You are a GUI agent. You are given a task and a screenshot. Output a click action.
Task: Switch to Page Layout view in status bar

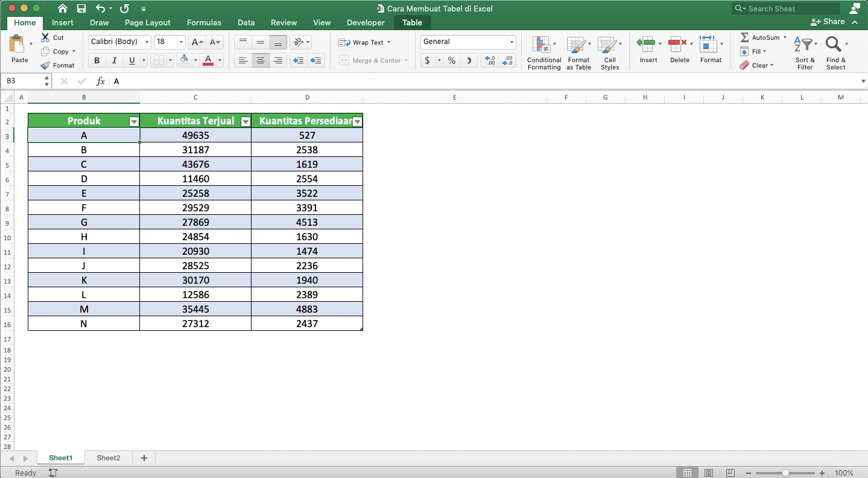tap(709, 473)
